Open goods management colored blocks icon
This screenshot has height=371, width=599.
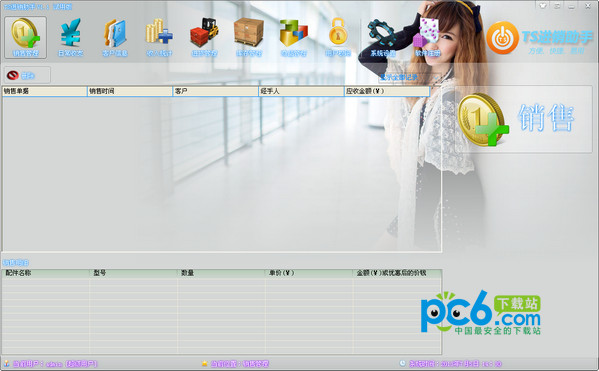293,37
